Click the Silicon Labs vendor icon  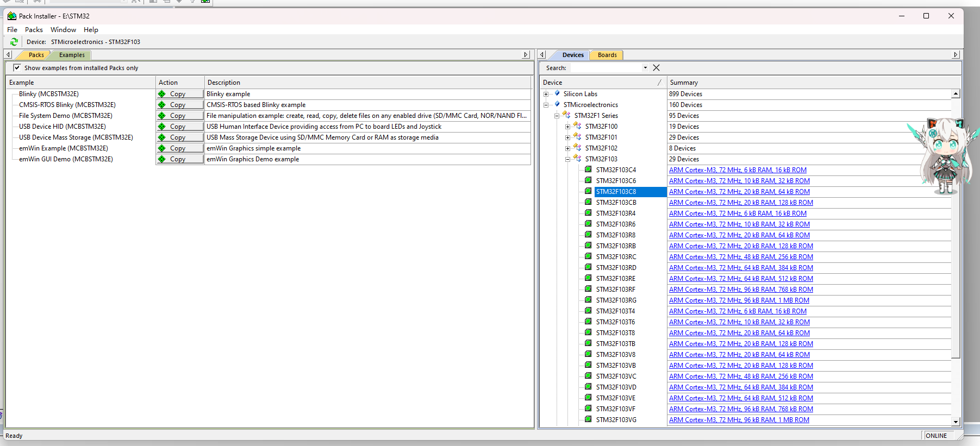pyautogui.click(x=557, y=93)
